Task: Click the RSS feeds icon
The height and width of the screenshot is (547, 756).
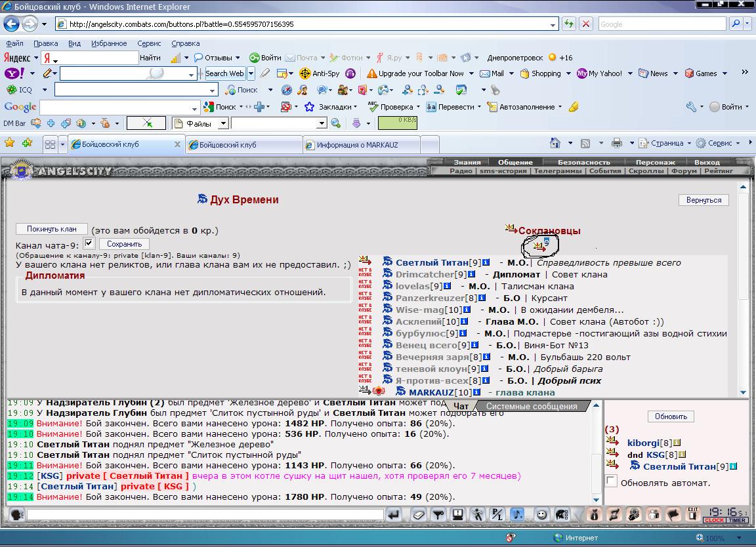Action: [585, 143]
